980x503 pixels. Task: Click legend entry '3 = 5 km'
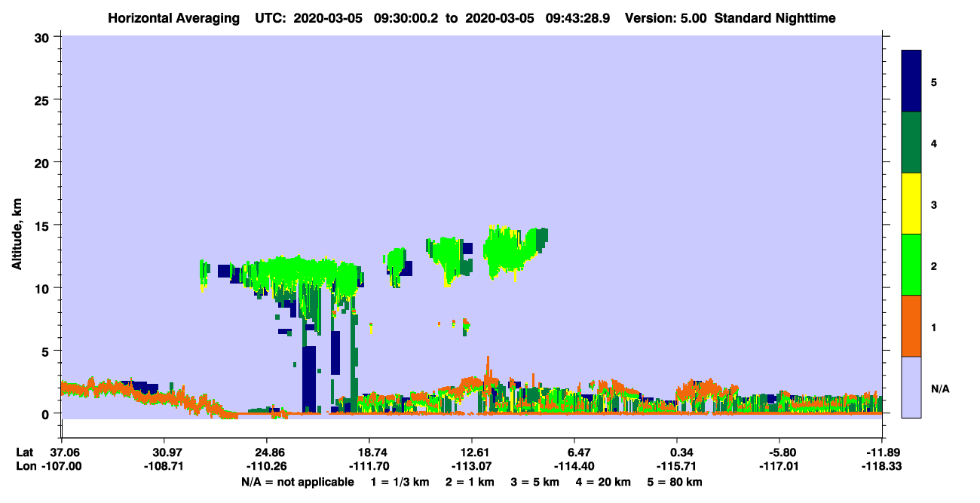pyautogui.click(x=535, y=482)
